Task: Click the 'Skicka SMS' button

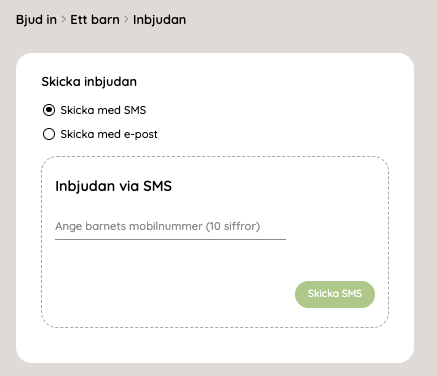Action: click(x=335, y=294)
